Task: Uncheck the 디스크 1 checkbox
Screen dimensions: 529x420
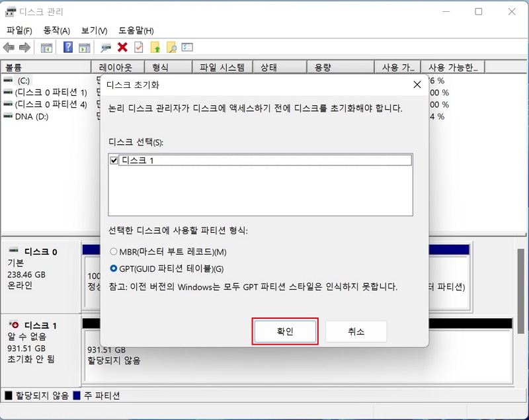Action: click(112, 159)
